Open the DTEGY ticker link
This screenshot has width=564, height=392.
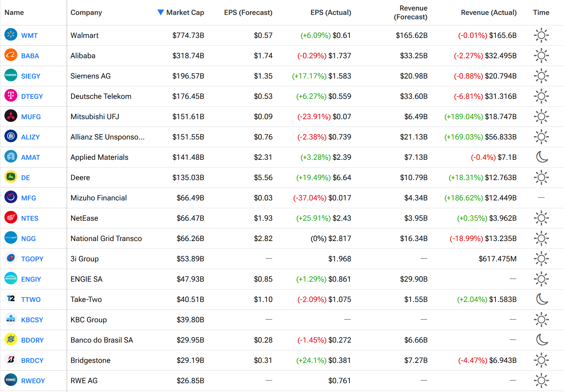[32, 96]
